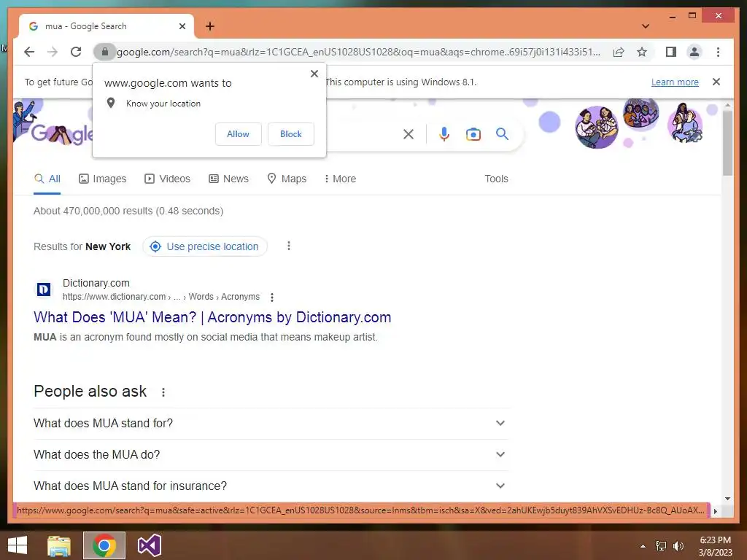Open the browser side panel icon
The height and width of the screenshot is (560, 747).
[671, 52]
